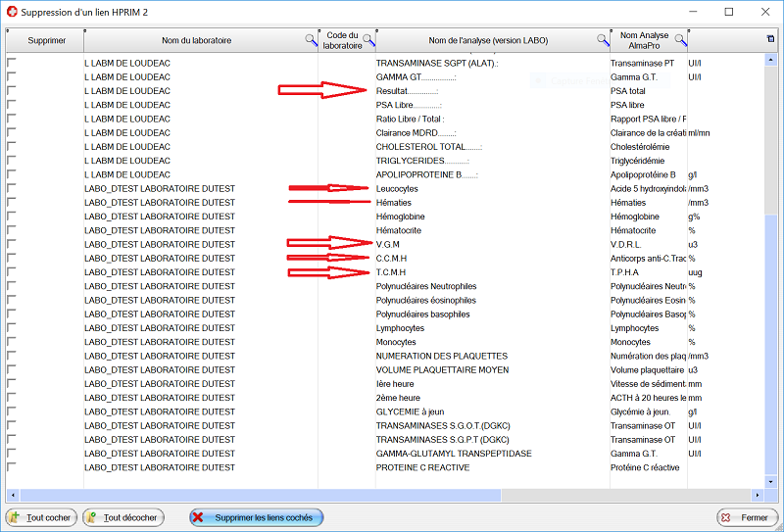Select checkbox for PROTEINE C REACTIVE row
784x532 pixels.
(x=12, y=467)
